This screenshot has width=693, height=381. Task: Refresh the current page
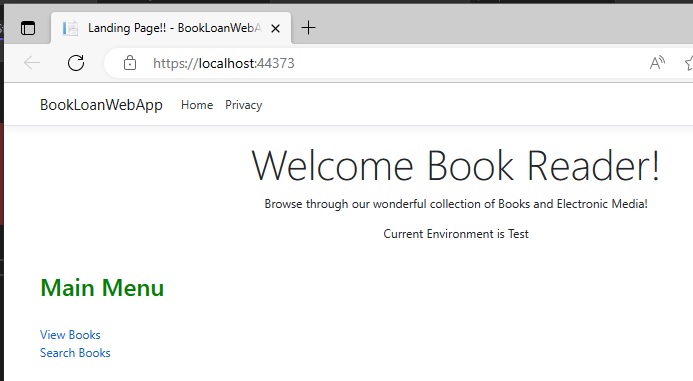pos(76,63)
